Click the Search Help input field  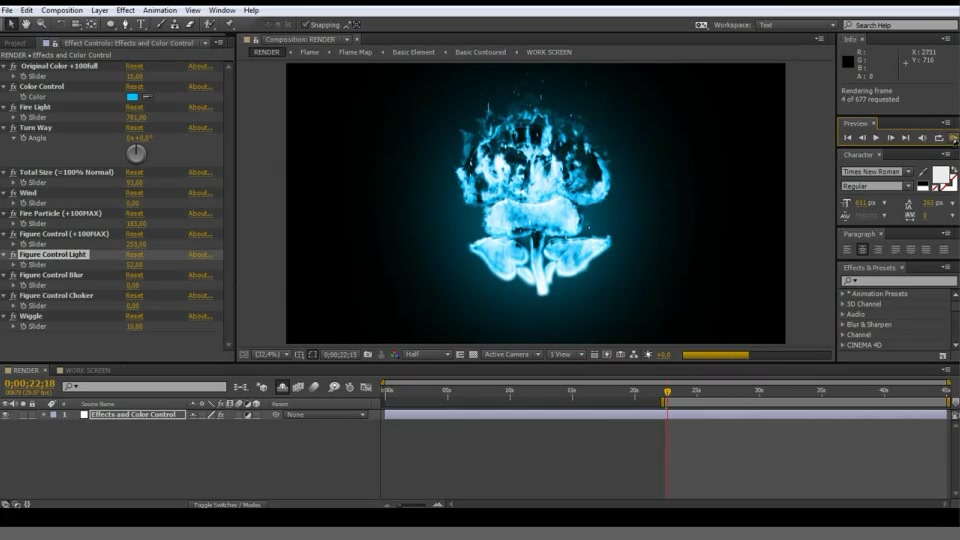pyautogui.click(x=900, y=25)
